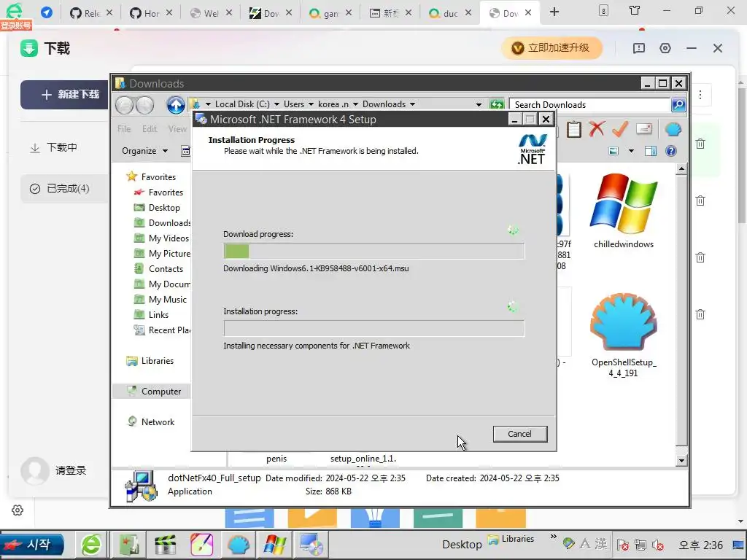Click the Windows flag taskbar icon
Viewport: 747px width, 560px height.
pyautogui.click(x=275, y=545)
